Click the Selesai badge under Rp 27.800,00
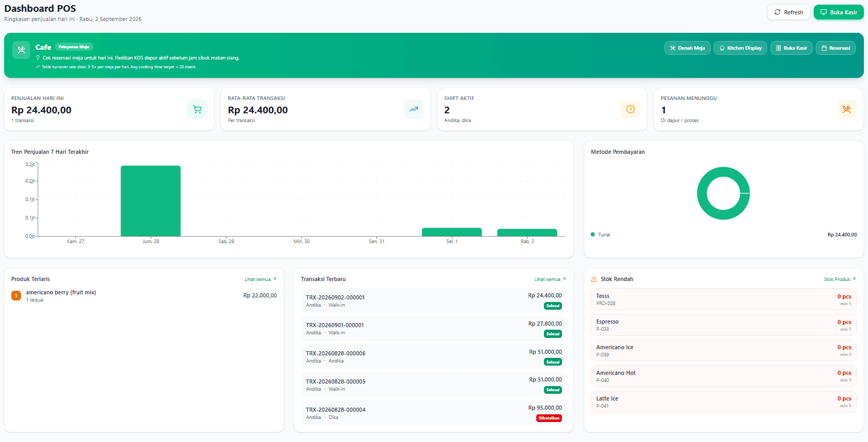 553,334
